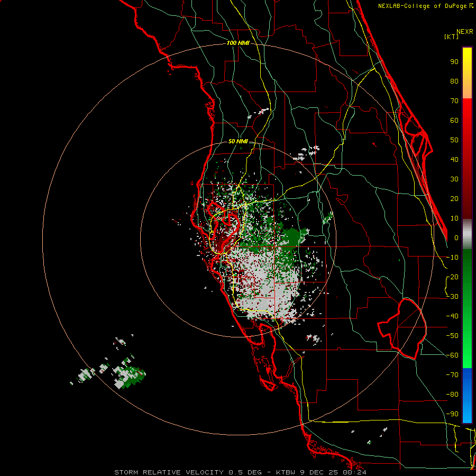Viewport: 476px width, 476px height.
Task: Select the 10 value on the velocity scale
Action: (x=454, y=218)
